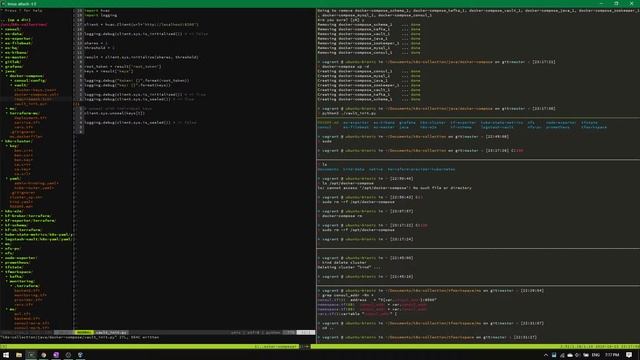Open vault_init.py in the file tree
640x360 pixels.
coord(31,104)
